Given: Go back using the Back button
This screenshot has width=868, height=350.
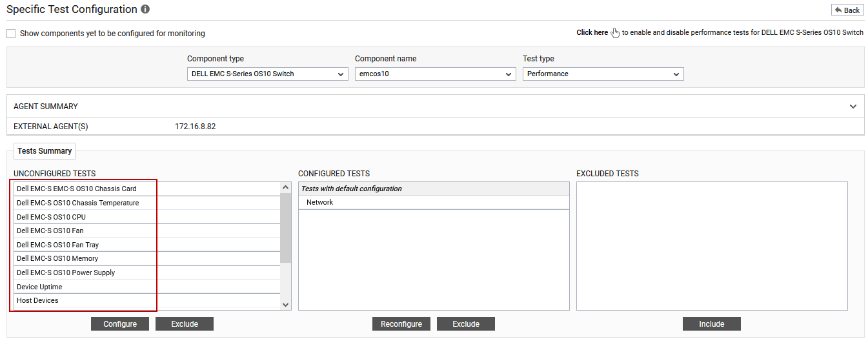Looking at the screenshot, I should [x=847, y=10].
